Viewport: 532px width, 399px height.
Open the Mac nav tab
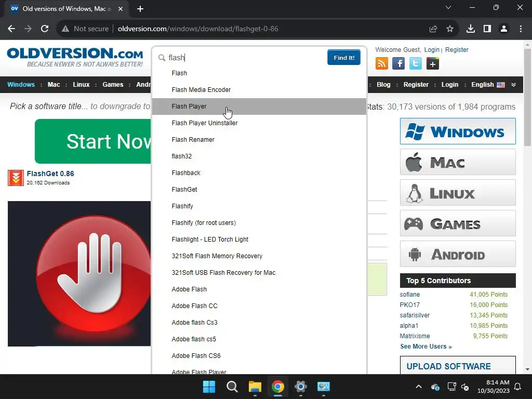click(x=54, y=85)
